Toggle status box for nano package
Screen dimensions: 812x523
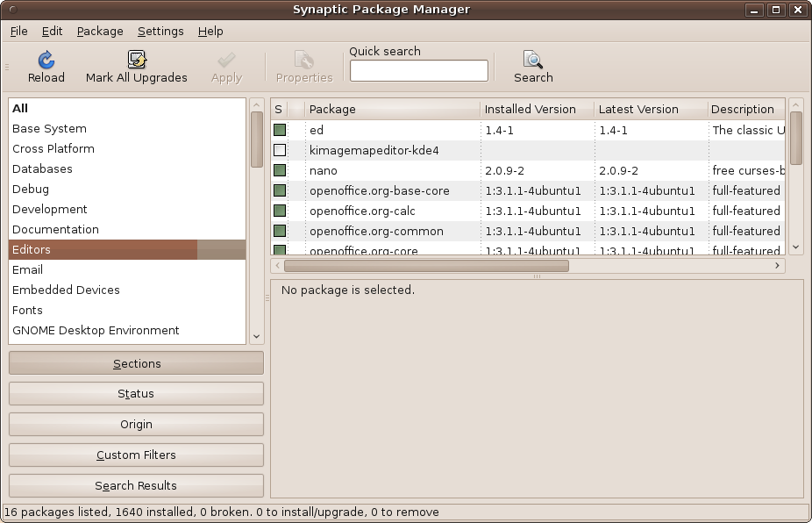point(280,170)
